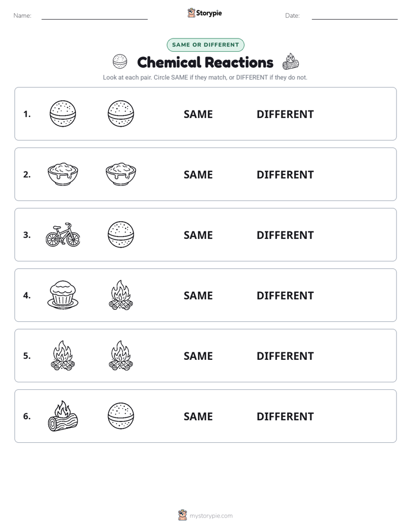411x532 pixels.
Task: Click the Name input line
Action: [x=94, y=16]
